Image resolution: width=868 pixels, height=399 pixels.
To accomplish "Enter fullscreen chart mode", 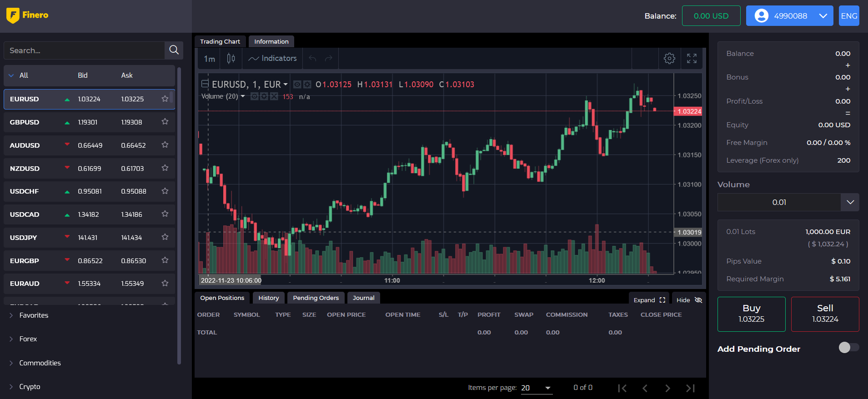I will [x=692, y=58].
